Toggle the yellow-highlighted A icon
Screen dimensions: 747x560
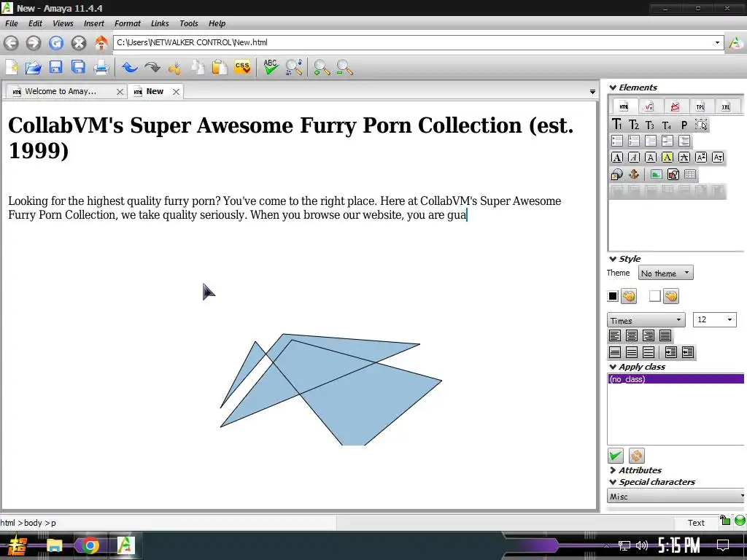[x=667, y=157]
